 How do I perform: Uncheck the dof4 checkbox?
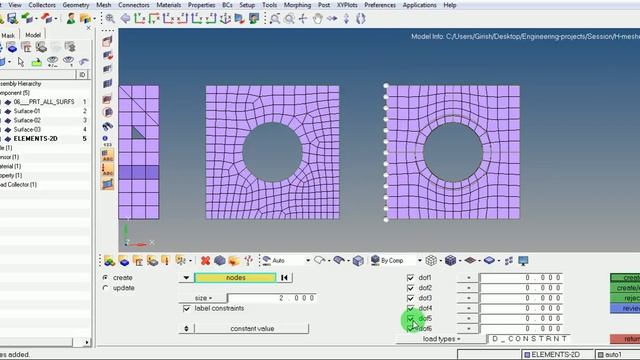(x=411, y=308)
